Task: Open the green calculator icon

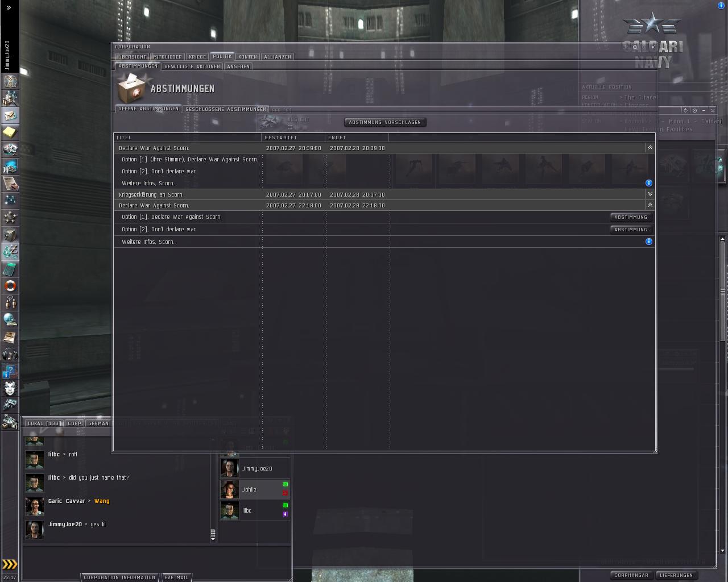Action: pos(10,269)
